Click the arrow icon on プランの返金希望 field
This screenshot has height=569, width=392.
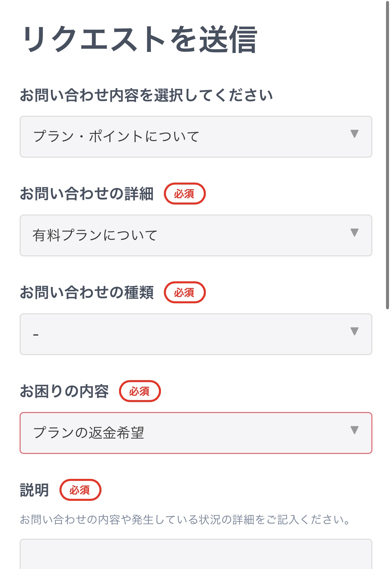(x=354, y=430)
